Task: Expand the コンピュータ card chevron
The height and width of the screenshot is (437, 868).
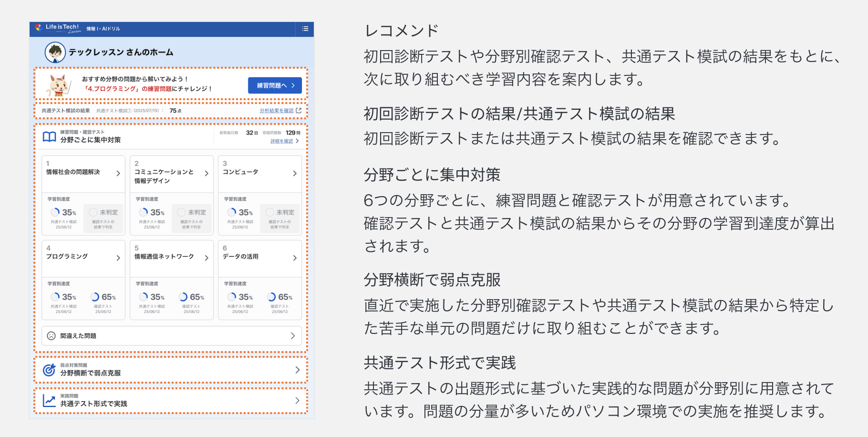Action: coord(295,174)
